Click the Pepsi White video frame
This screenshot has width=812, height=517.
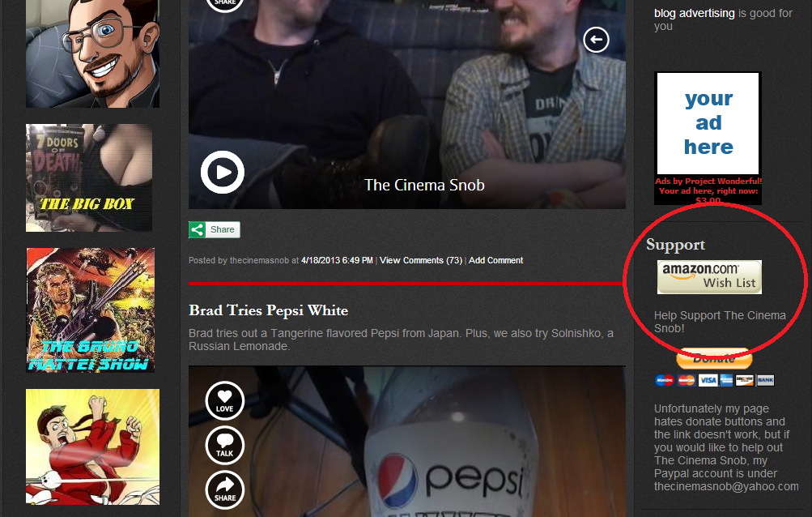pos(407,442)
